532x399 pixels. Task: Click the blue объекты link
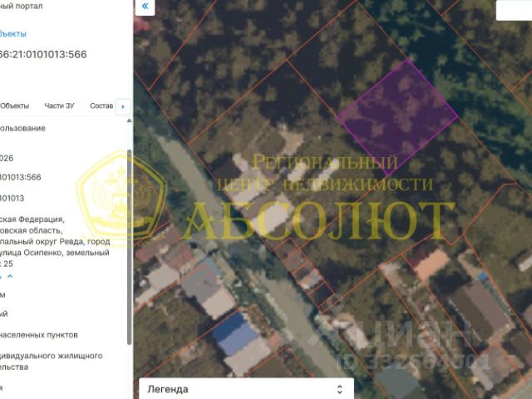point(13,34)
